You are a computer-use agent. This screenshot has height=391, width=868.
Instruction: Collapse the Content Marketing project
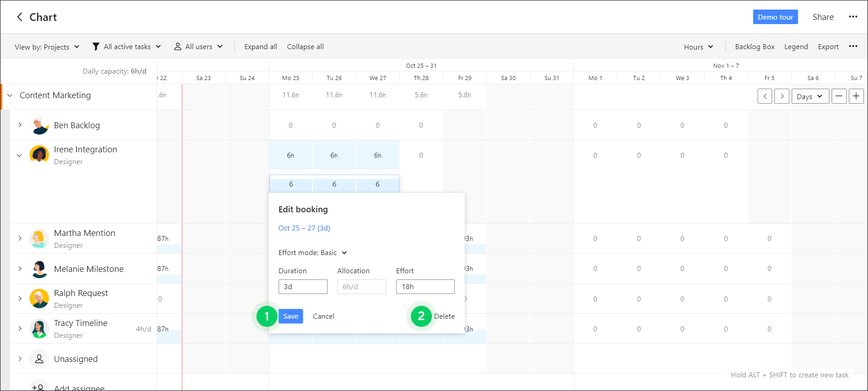pos(10,95)
